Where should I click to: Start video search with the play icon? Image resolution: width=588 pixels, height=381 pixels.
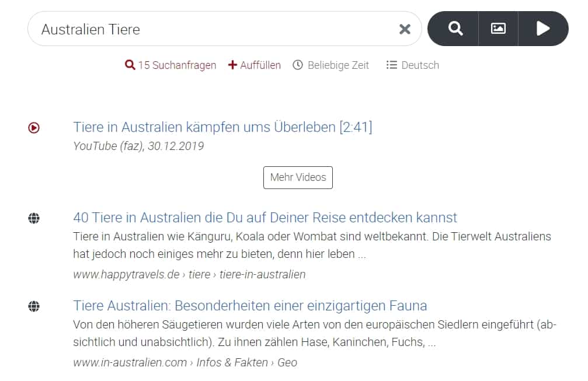tap(542, 28)
